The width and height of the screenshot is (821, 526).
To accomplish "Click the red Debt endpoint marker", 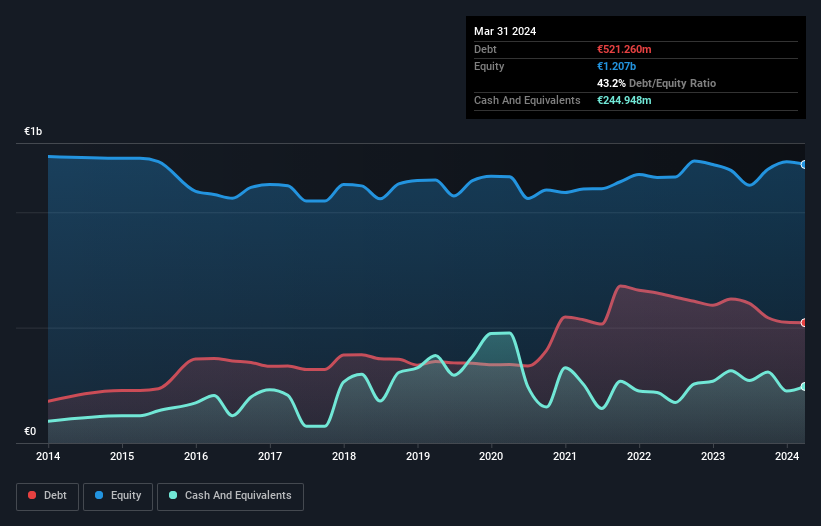I will 804,323.
